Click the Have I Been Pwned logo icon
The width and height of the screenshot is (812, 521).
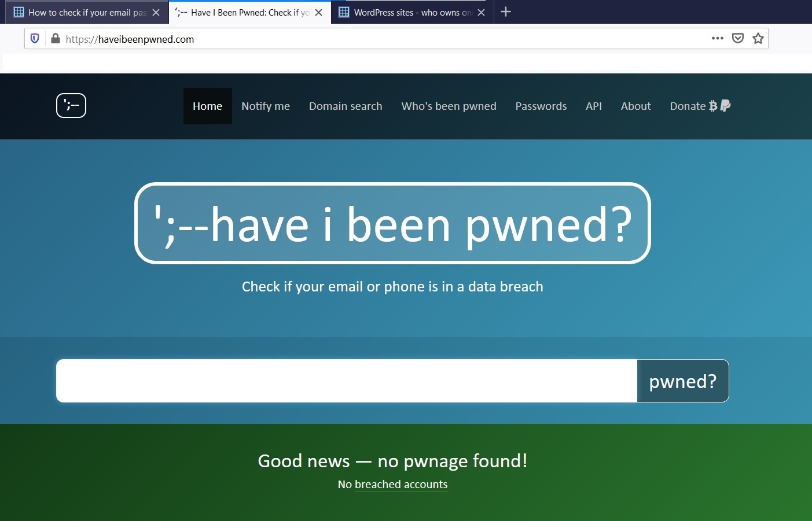click(71, 105)
